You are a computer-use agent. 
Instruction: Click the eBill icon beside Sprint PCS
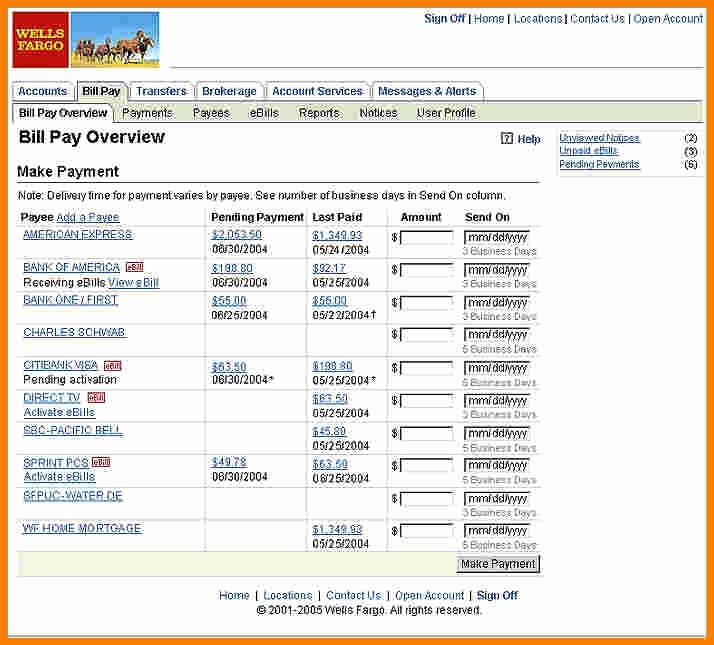click(101, 462)
